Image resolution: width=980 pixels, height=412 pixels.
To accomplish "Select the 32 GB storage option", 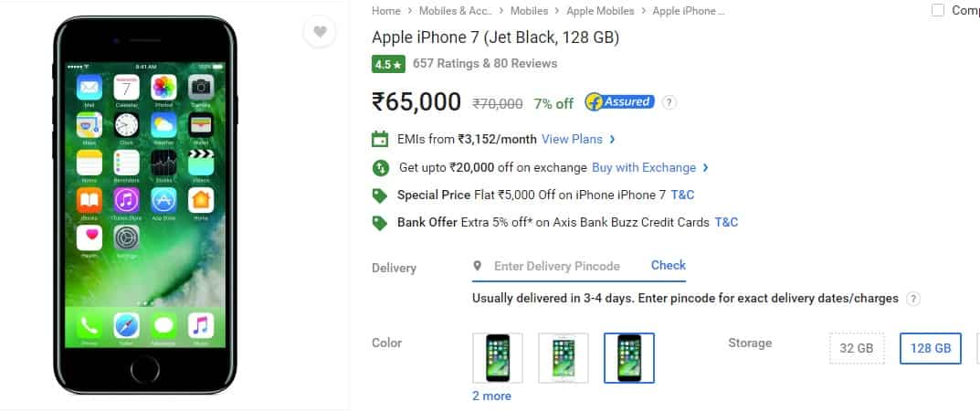I will pyautogui.click(x=857, y=348).
